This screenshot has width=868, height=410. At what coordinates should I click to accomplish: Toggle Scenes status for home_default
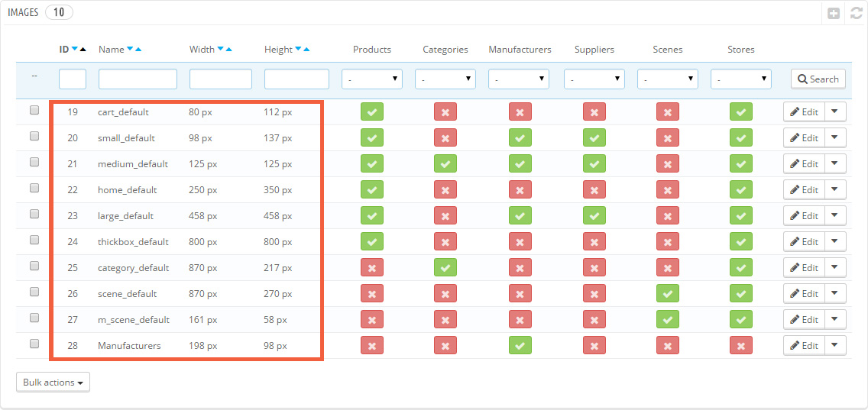(x=668, y=190)
